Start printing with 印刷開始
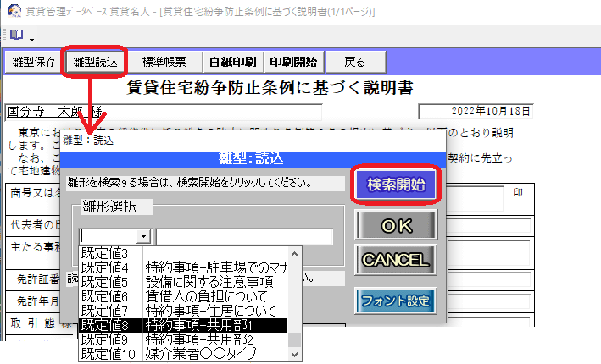601x364 pixels. click(293, 62)
